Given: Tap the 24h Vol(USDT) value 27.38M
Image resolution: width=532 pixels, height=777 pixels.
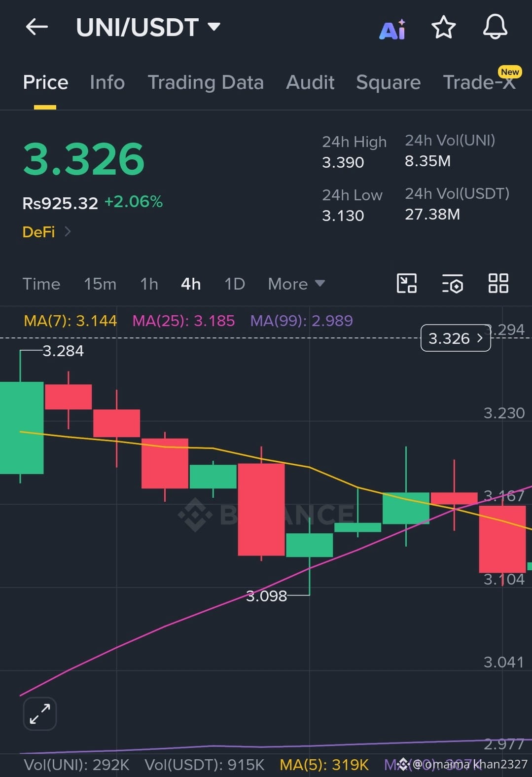Looking at the screenshot, I should (x=432, y=214).
